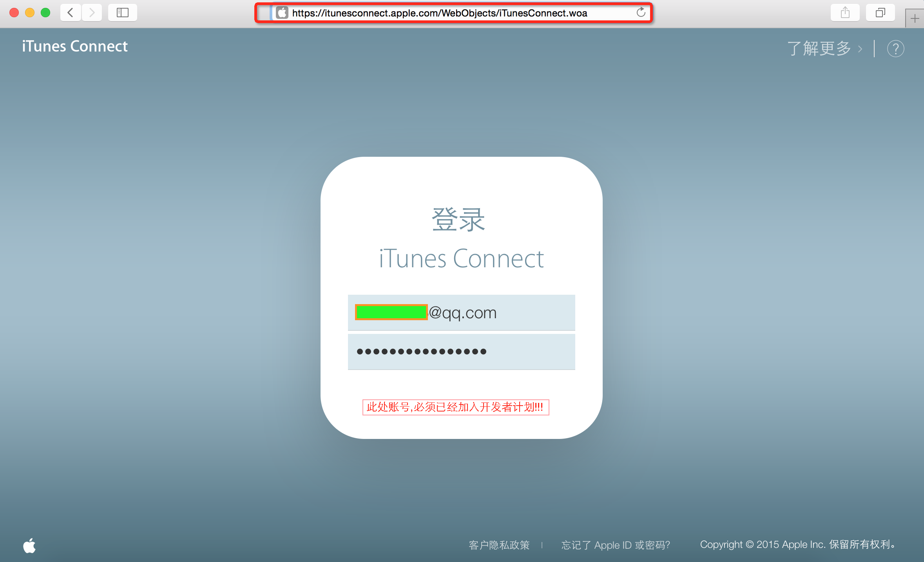Click the iTunes Connect header logo text

[75, 46]
